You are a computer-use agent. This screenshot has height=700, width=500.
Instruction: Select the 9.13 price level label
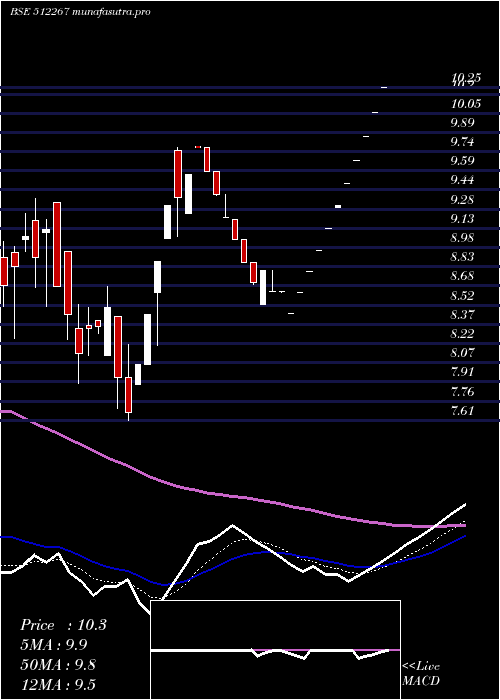(x=462, y=219)
